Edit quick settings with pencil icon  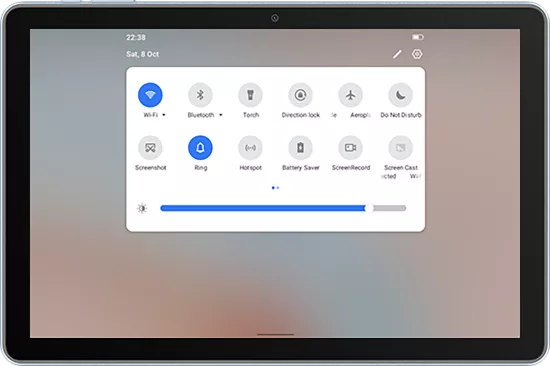click(397, 54)
